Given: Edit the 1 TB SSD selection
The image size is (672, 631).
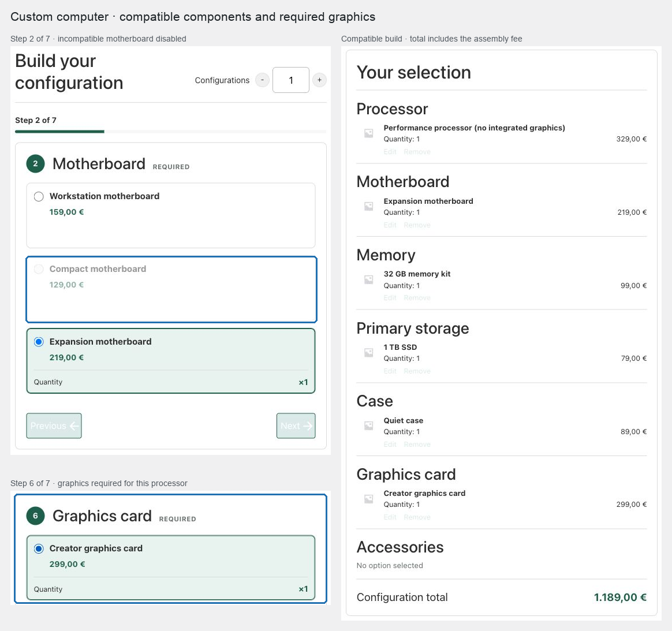Looking at the screenshot, I should [x=390, y=371].
